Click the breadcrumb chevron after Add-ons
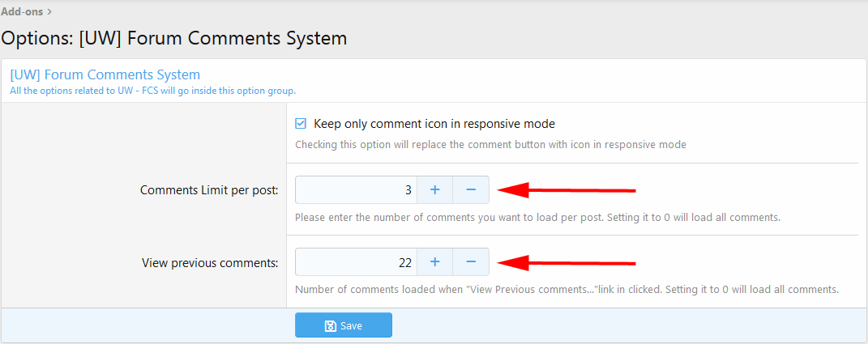This screenshot has width=868, height=344. coord(49,11)
